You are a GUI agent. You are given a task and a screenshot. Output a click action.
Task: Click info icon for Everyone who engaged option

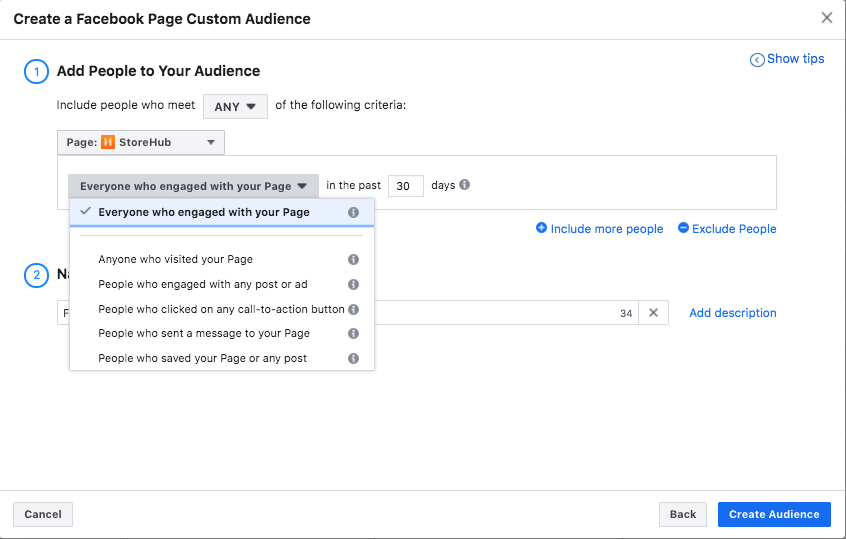pos(353,213)
